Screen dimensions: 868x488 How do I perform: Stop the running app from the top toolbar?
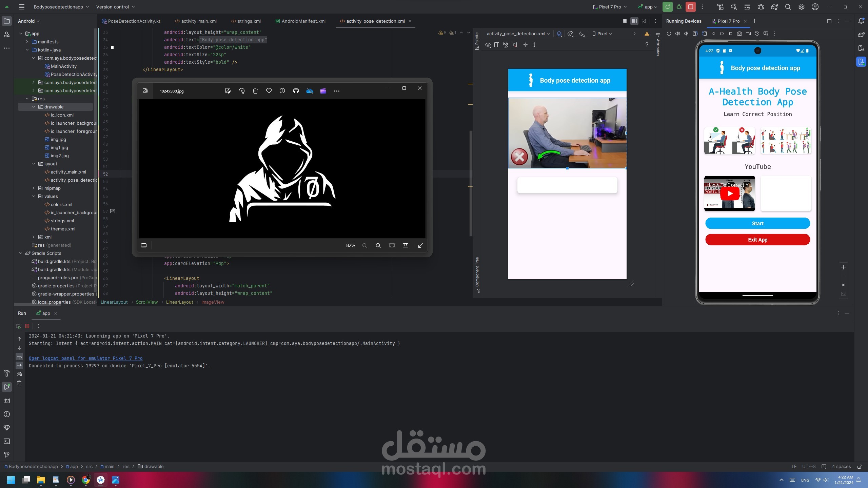point(690,7)
